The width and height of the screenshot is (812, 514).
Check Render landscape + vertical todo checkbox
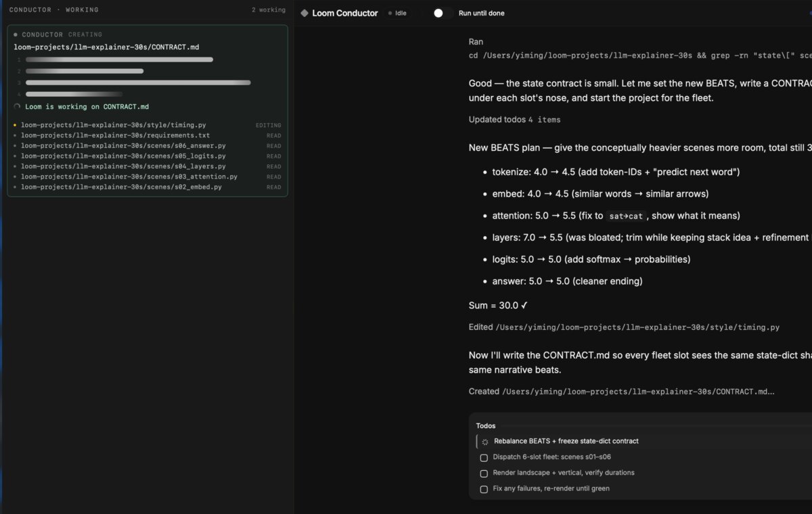(x=484, y=473)
